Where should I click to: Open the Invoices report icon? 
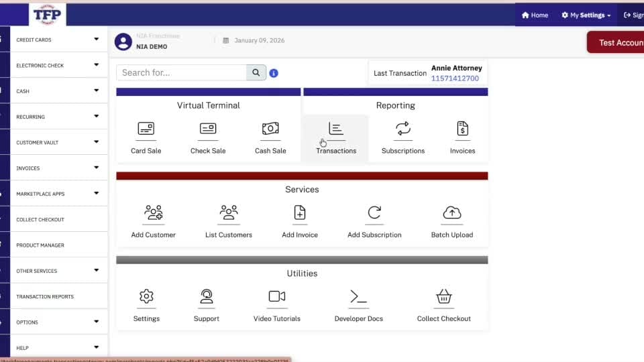462,129
